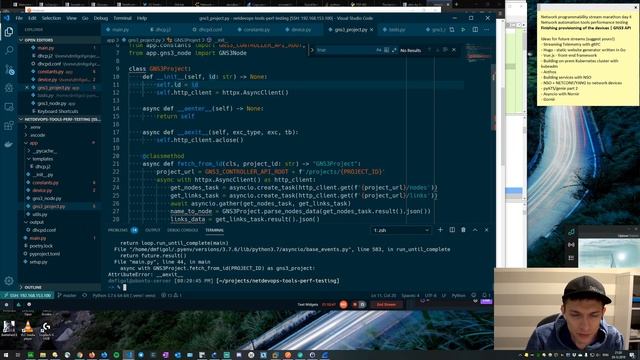Open the Remote Explorer view
This screenshot has height=360, width=640.
pos(9,107)
